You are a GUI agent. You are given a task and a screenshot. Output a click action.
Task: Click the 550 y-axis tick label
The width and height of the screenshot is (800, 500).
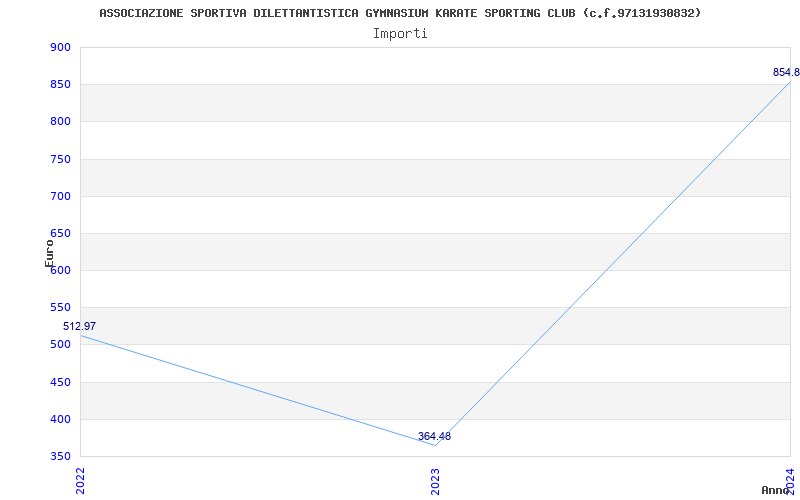tap(60, 308)
